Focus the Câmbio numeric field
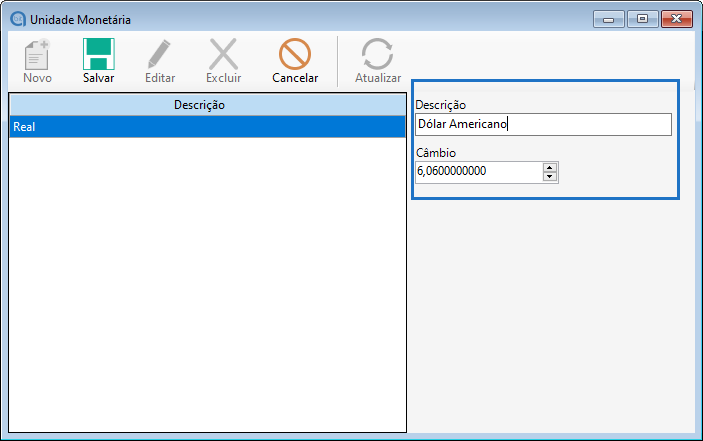This screenshot has width=703, height=441. (477, 172)
